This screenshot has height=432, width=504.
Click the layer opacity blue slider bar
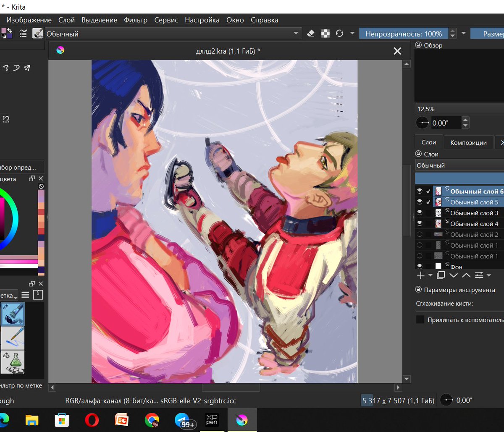click(x=459, y=178)
